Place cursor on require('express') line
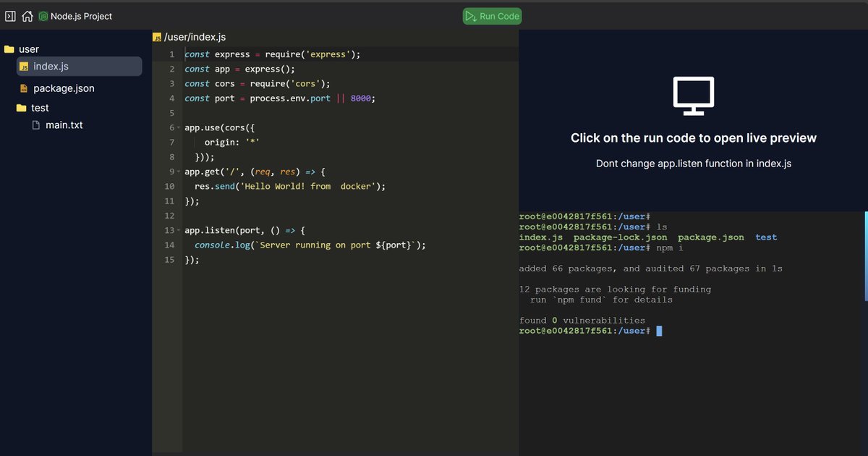868x456 pixels. click(272, 54)
